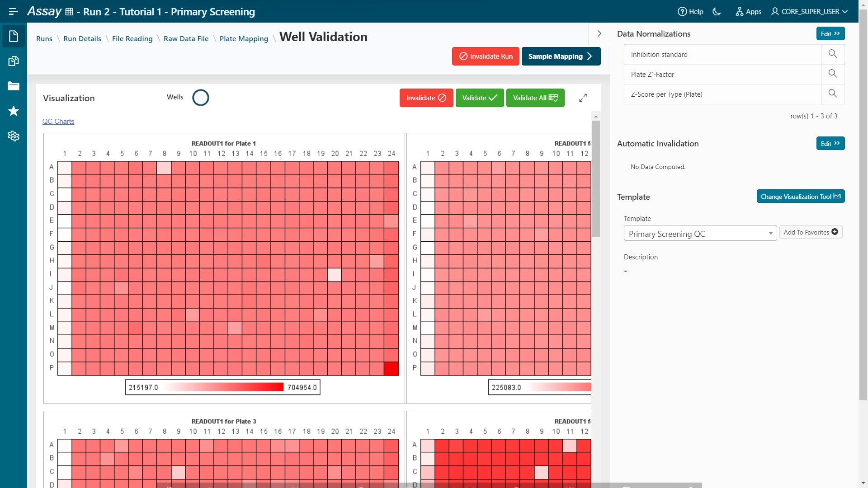The image size is (868, 488).
Task: Click the Invalidate Run button
Action: tap(486, 56)
